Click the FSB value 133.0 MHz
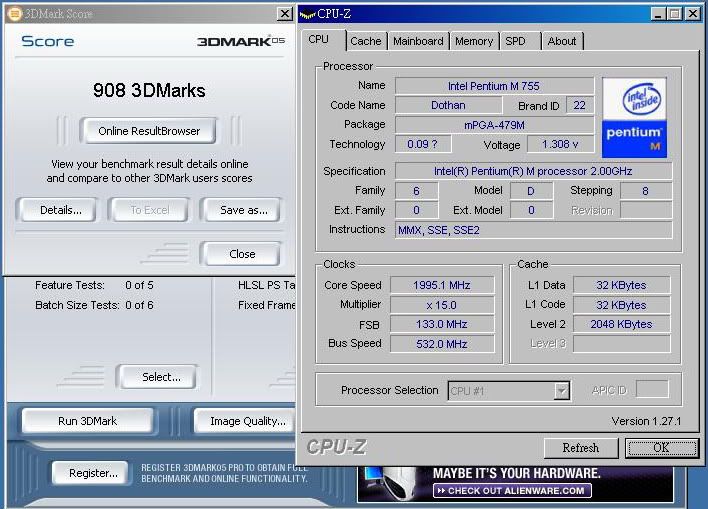 tap(442, 324)
